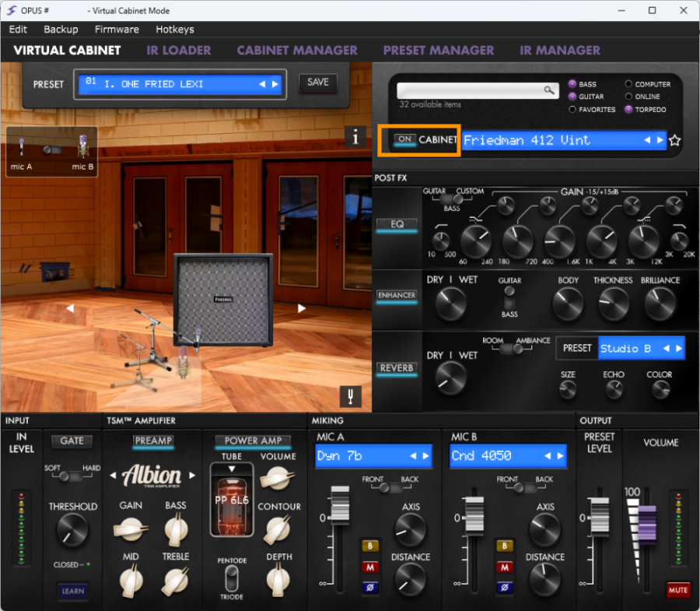Click the preamp TREBLE knob
This screenshot has width=700, height=611.
[176, 581]
